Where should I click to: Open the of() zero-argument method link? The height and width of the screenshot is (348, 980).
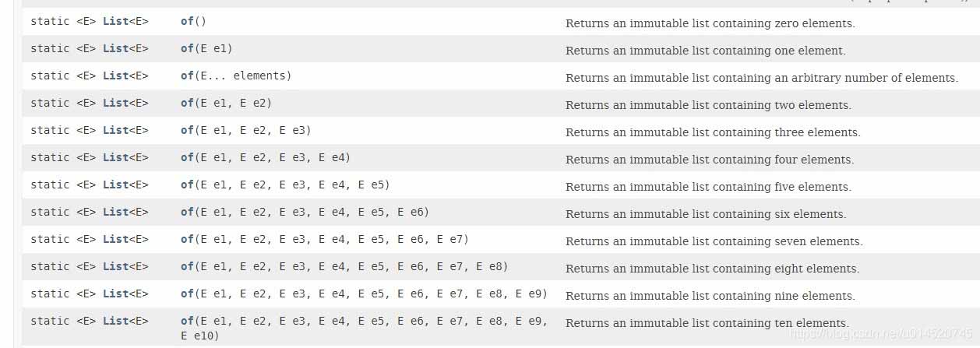pos(187,22)
